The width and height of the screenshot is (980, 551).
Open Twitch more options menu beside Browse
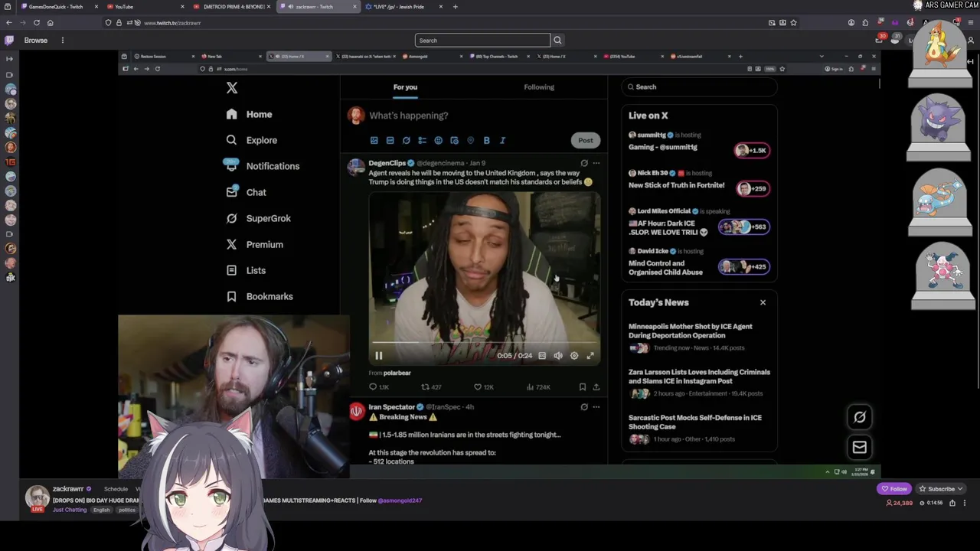point(63,41)
